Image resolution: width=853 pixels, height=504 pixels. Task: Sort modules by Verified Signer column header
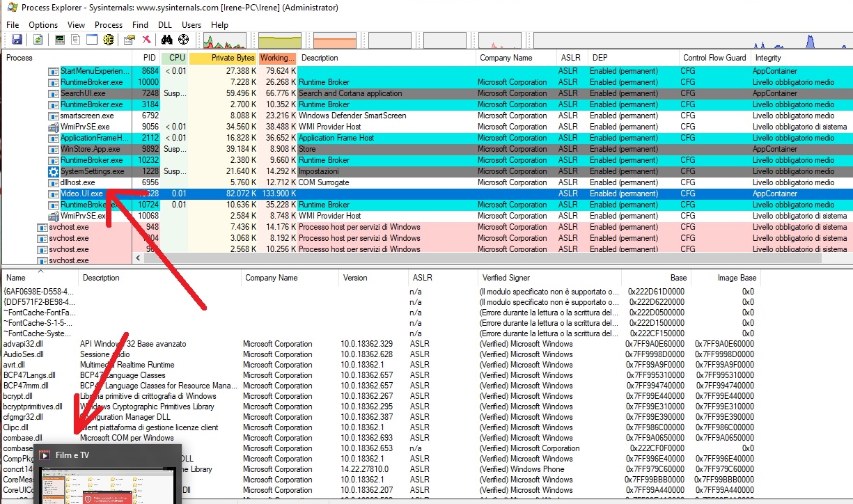click(505, 278)
